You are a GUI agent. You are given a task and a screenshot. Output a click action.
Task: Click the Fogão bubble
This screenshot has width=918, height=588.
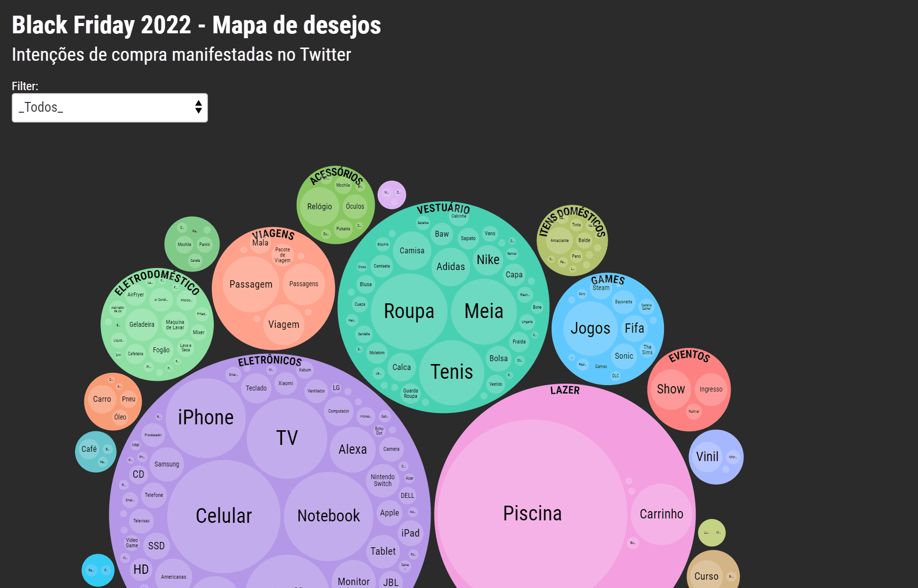[x=161, y=350]
